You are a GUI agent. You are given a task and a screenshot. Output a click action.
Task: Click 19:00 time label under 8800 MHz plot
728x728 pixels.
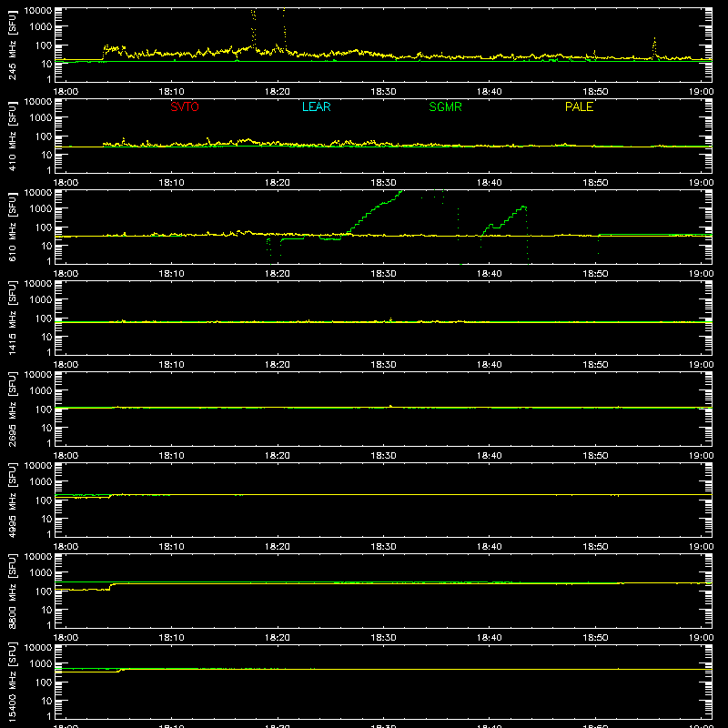point(701,638)
